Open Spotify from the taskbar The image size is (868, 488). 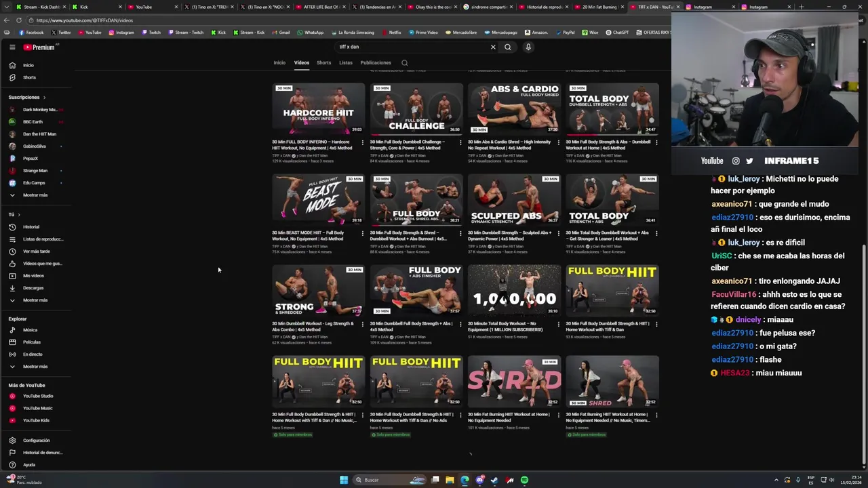tap(524, 480)
